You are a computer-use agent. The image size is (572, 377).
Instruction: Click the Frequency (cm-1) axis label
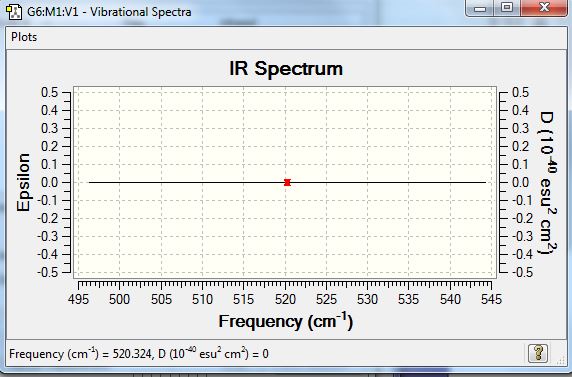click(x=286, y=322)
